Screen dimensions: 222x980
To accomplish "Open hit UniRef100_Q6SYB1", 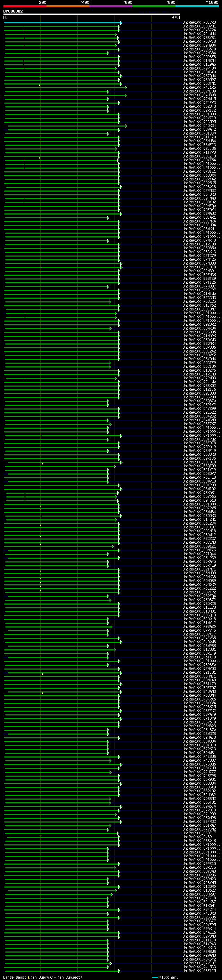I will pos(199,38).
